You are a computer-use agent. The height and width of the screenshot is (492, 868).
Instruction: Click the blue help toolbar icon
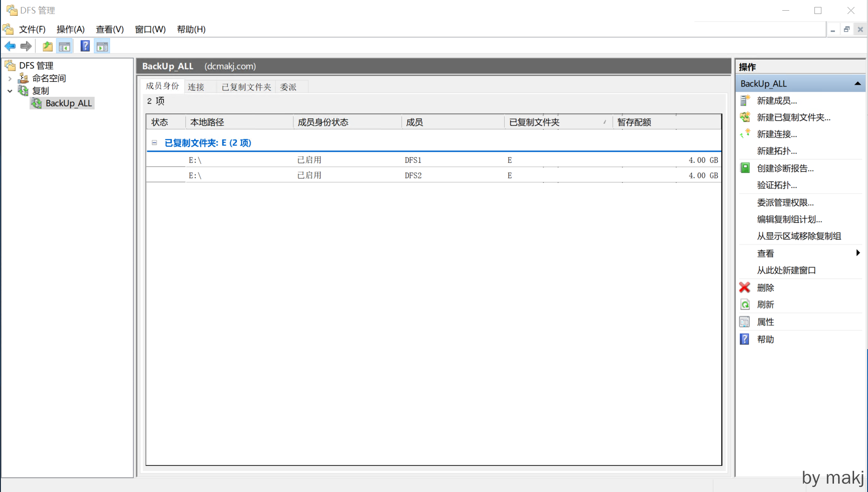(85, 46)
